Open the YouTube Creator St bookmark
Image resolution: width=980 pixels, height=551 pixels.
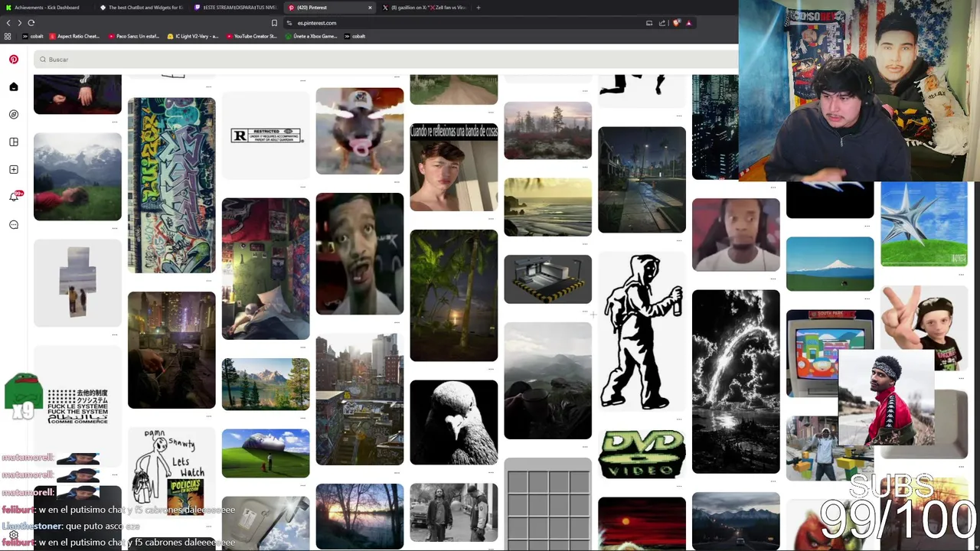coord(251,36)
